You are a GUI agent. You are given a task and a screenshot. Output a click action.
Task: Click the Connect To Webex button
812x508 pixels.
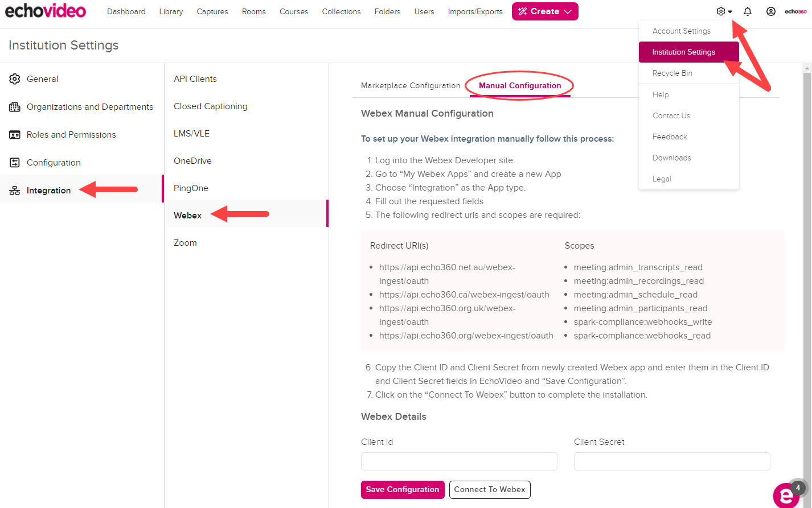[x=489, y=489]
